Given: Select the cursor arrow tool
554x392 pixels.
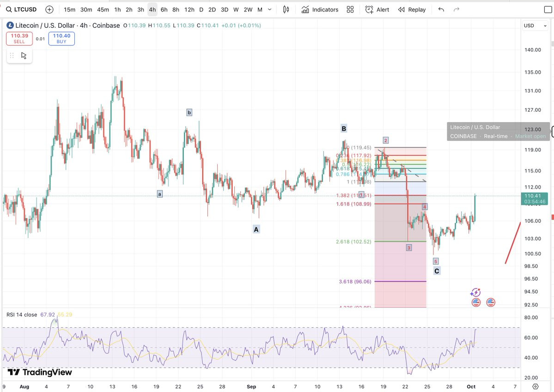Looking at the screenshot, I should point(24,55).
